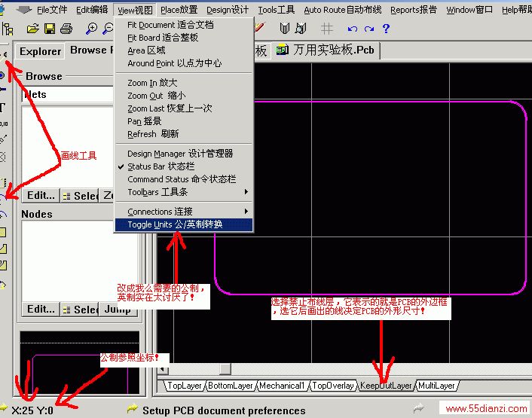Switch to the BottomLayer layer tab
The width and height of the screenshot is (532, 418).
coord(231,386)
